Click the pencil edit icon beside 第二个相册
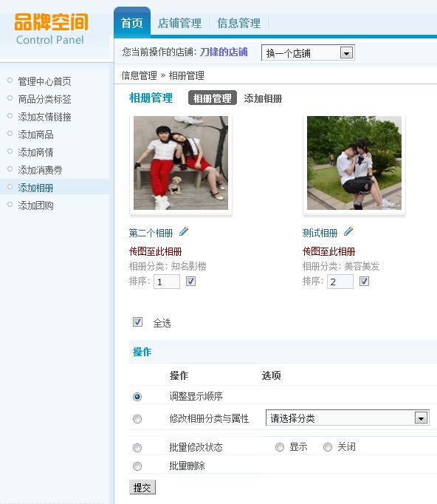 pos(184,231)
